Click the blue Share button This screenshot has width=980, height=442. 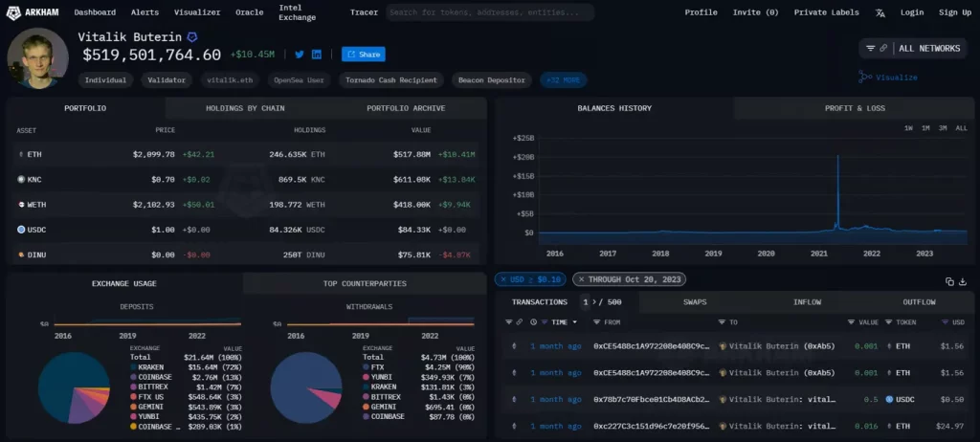tap(363, 55)
